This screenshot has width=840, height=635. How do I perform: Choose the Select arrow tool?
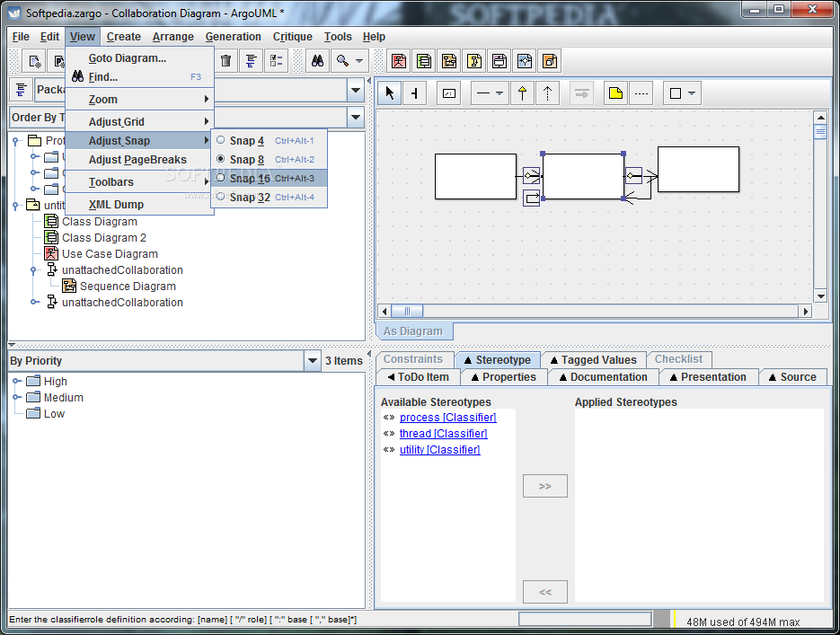[390, 93]
